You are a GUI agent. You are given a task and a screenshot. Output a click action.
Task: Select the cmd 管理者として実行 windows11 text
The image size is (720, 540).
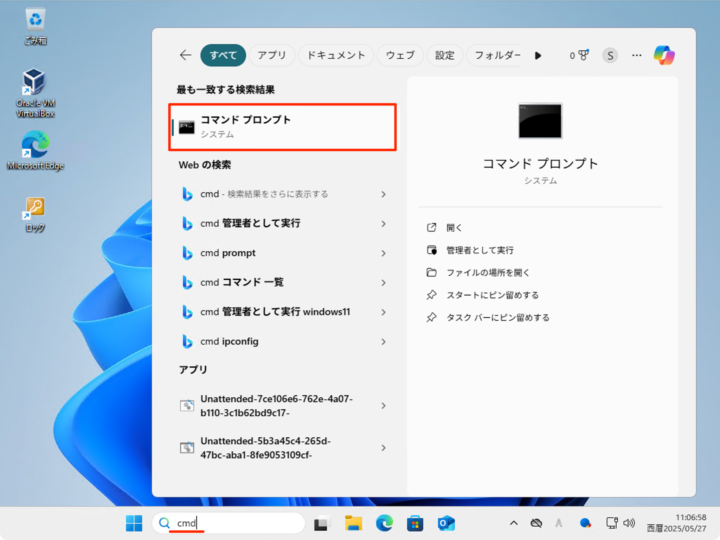(x=275, y=312)
